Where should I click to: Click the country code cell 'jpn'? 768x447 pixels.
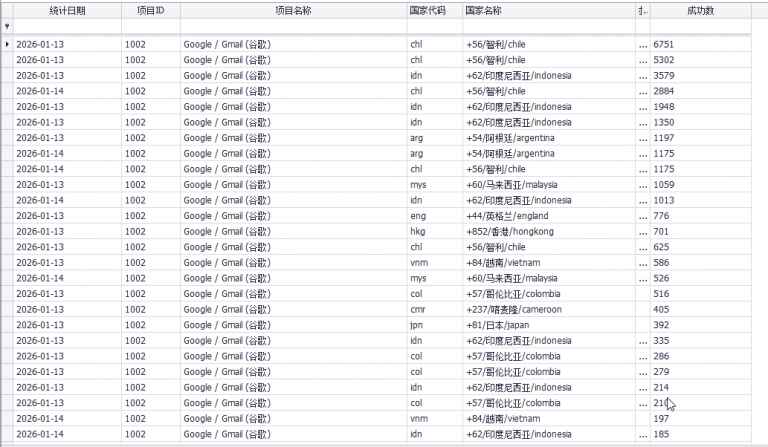pyautogui.click(x=434, y=325)
